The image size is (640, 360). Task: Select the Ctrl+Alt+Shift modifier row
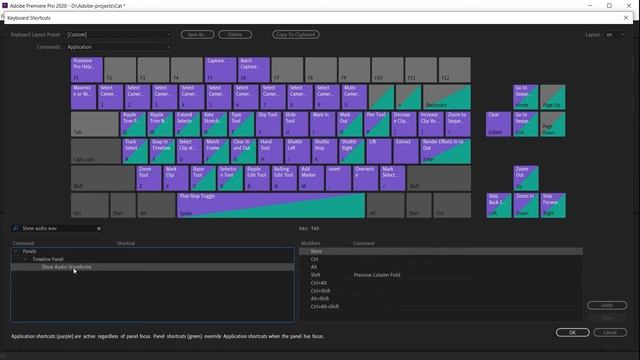[x=441, y=307]
